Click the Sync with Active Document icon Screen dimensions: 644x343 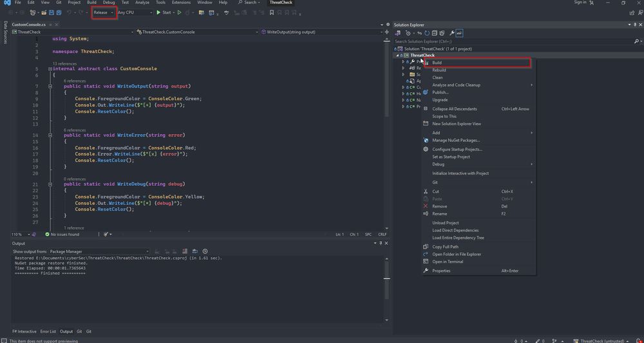(419, 33)
